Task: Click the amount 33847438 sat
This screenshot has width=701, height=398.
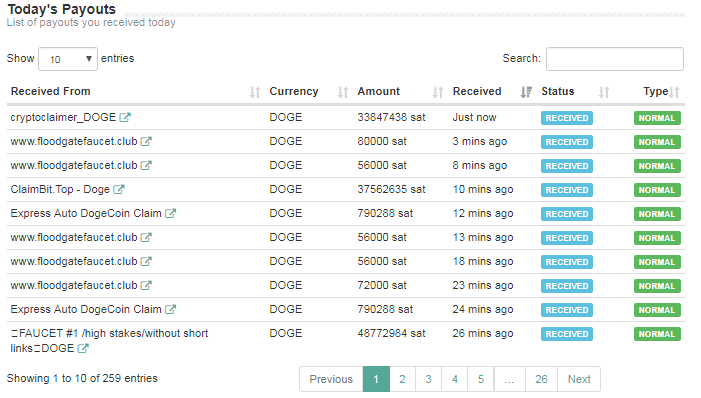Action: coord(391,117)
